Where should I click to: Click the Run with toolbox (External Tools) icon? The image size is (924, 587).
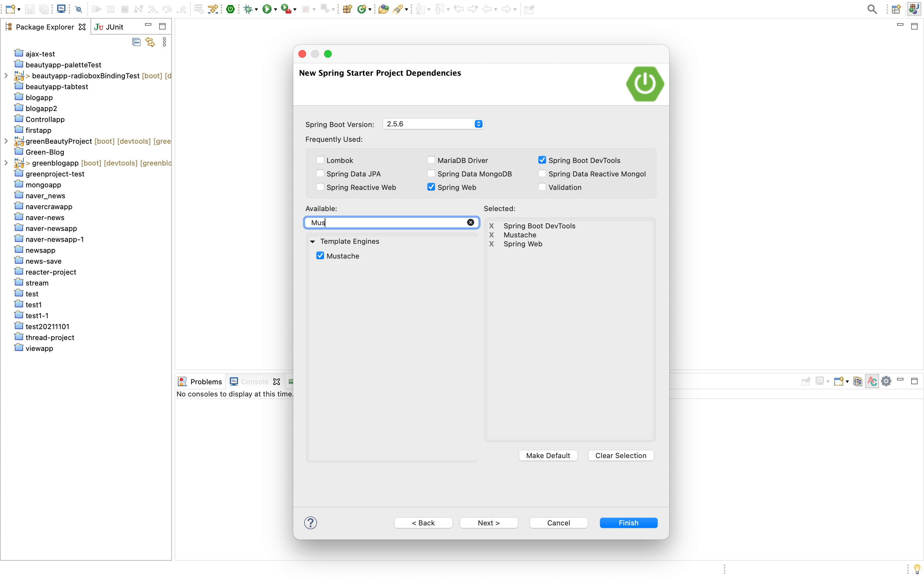(286, 9)
